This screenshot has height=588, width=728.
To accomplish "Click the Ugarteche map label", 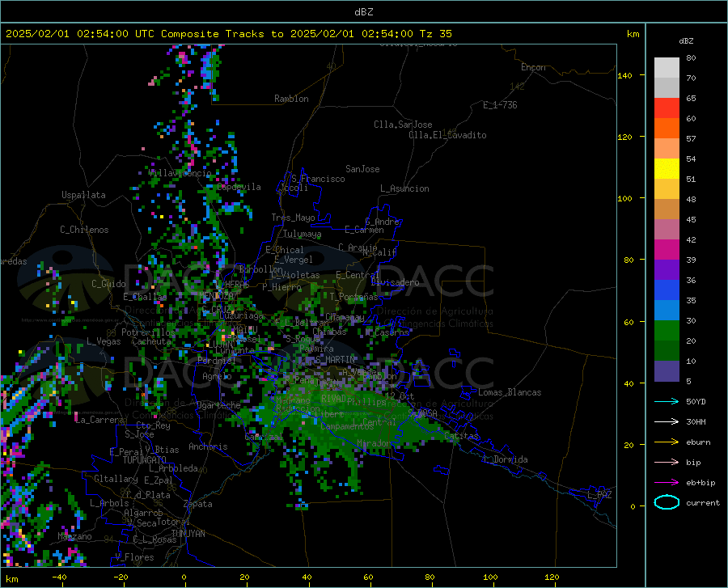I will click(218, 405).
